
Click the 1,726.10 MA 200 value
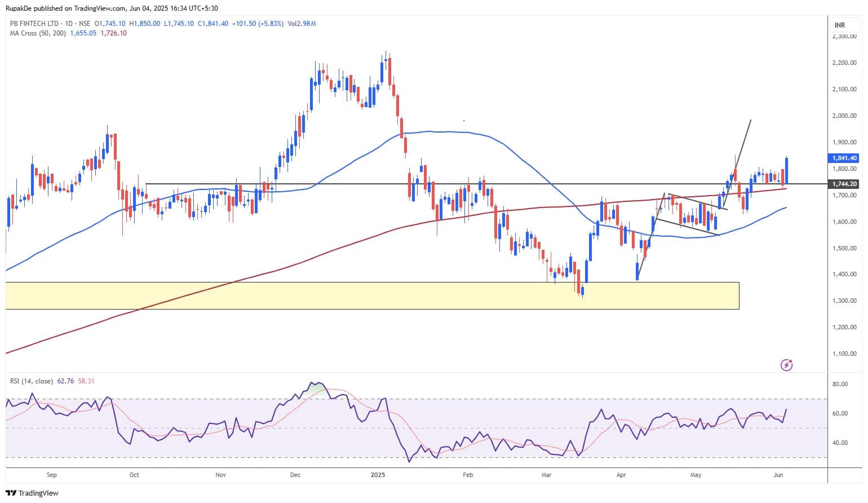tap(113, 33)
